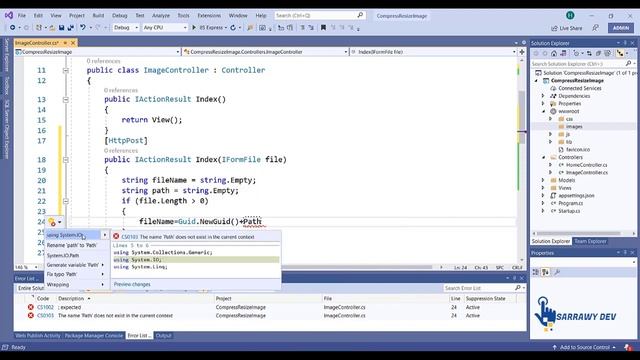Collapse the wwwroot folder

tap(543, 111)
